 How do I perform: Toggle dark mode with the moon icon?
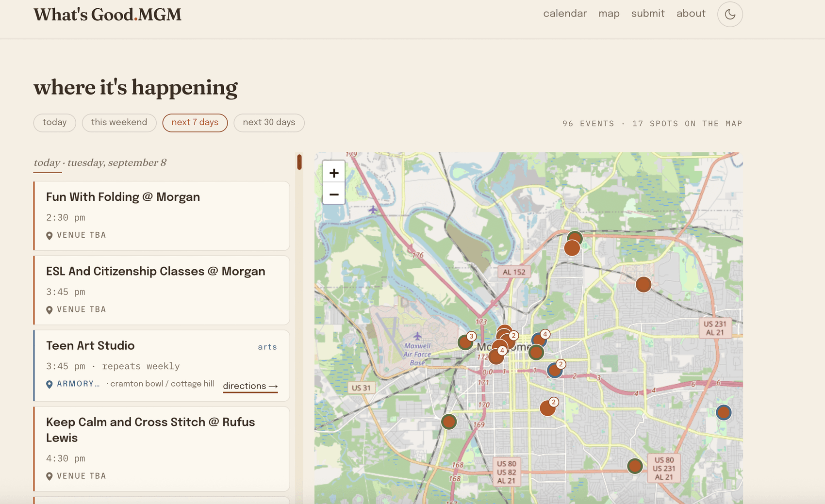click(x=730, y=14)
